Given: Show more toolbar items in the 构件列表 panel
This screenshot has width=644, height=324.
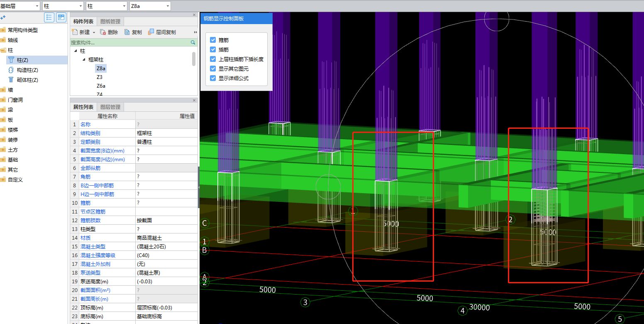Looking at the screenshot, I should [x=195, y=32].
